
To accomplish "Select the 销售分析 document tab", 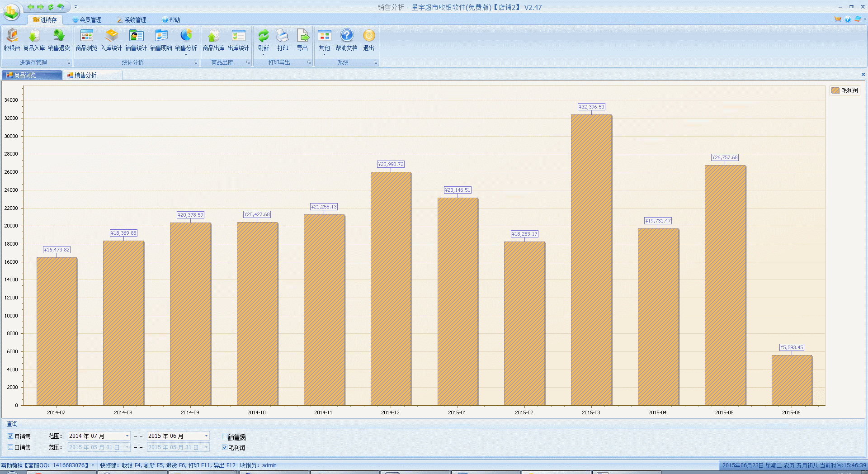I will pos(92,75).
